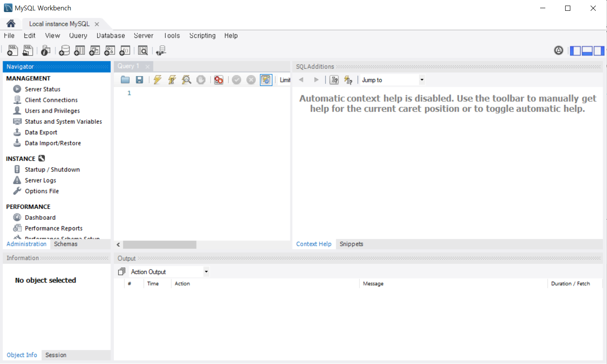Image resolution: width=607 pixels, height=364 pixels.
Task: Reconnect to DBMS toolbar icon
Action: pyautogui.click(x=161, y=50)
